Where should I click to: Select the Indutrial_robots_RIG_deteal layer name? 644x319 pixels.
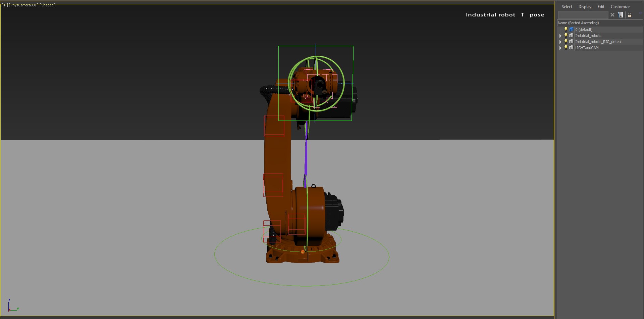pos(598,42)
